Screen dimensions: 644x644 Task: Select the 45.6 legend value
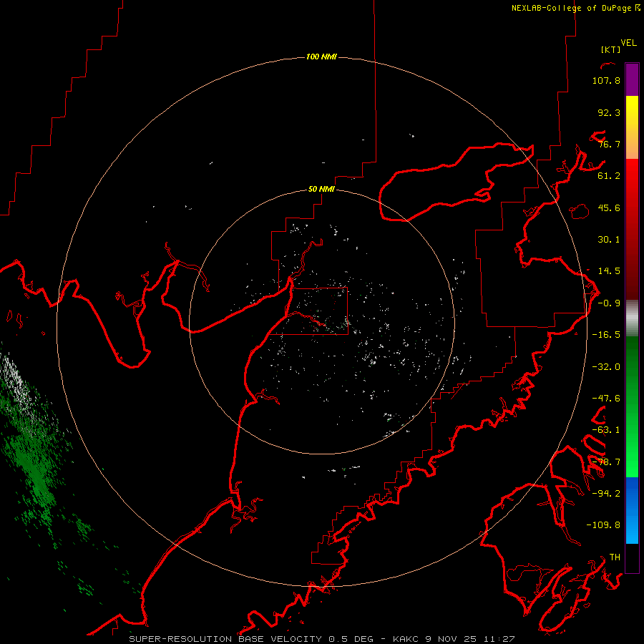609,208
